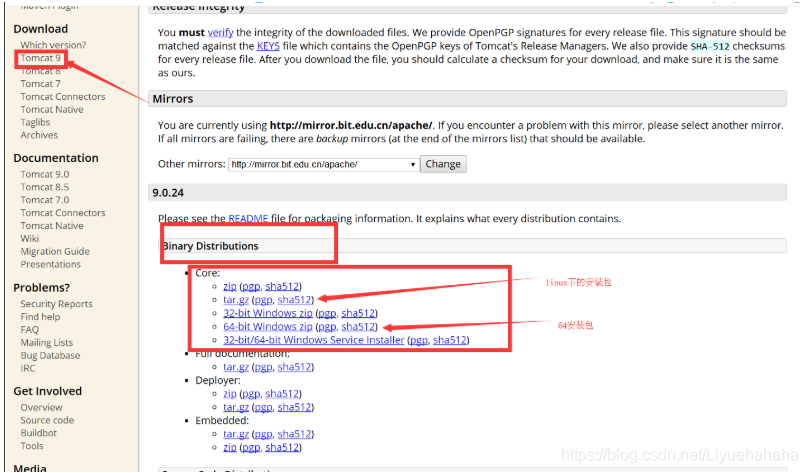This screenshot has width=808, height=473.
Task: Go to Tomcat Connectors under Download
Action: coord(62,96)
